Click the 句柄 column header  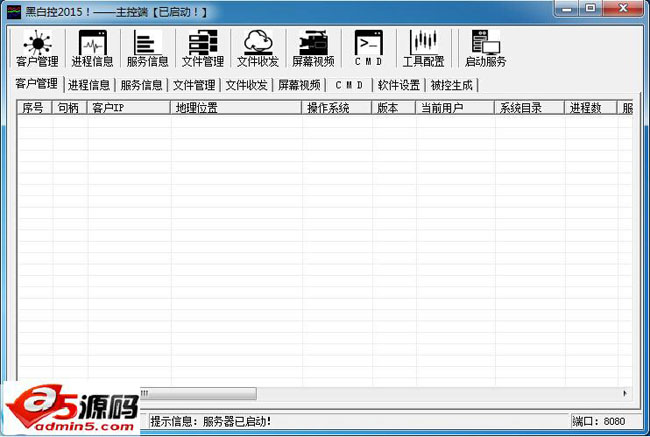point(69,108)
